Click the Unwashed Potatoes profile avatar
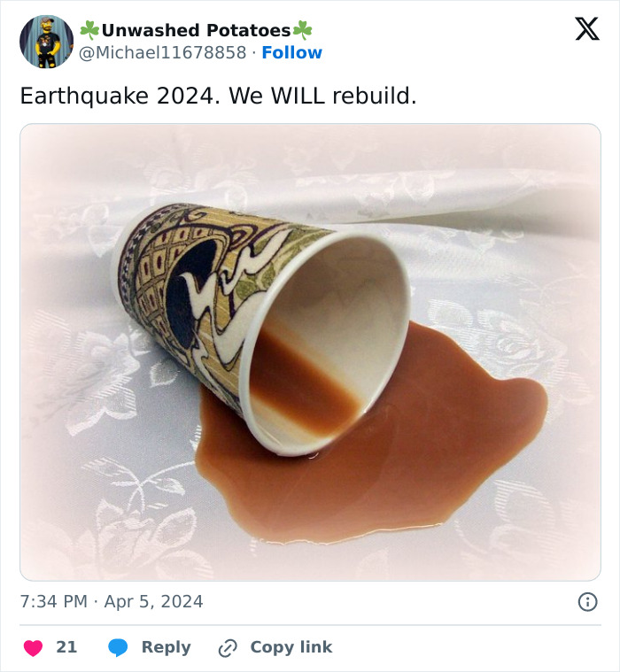The width and height of the screenshot is (620, 672). click(46, 42)
